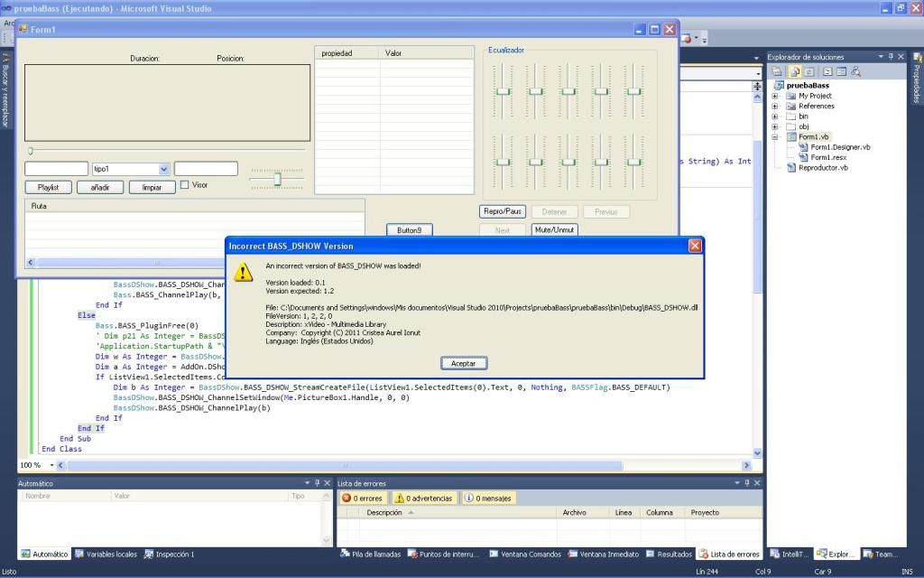Screen dimensions: 924x578
Task: Click the Ruta column header in Form1
Action: pyautogui.click(x=195, y=206)
